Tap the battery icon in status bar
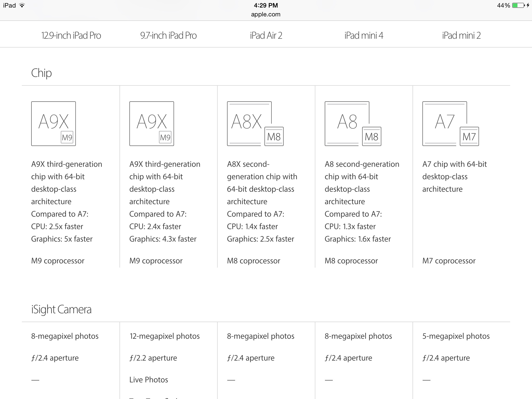Image resolution: width=532 pixels, height=399 pixels. point(518,5)
